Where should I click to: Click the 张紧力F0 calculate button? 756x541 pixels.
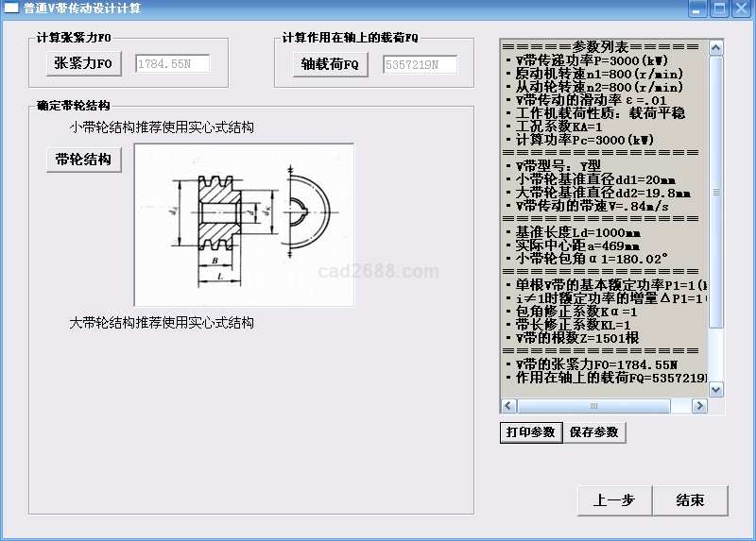tap(84, 64)
